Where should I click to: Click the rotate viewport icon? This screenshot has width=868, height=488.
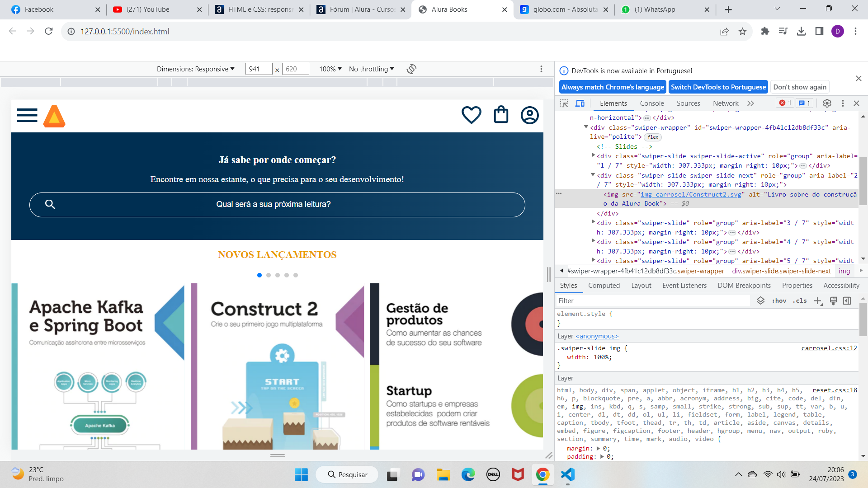tap(411, 69)
